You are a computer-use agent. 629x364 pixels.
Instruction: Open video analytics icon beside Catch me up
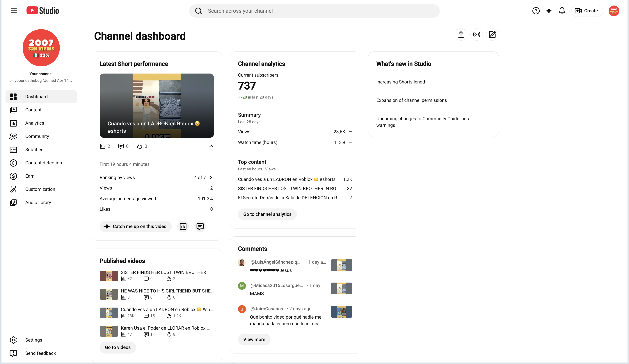pyautogui.click(x=183, y=226)
